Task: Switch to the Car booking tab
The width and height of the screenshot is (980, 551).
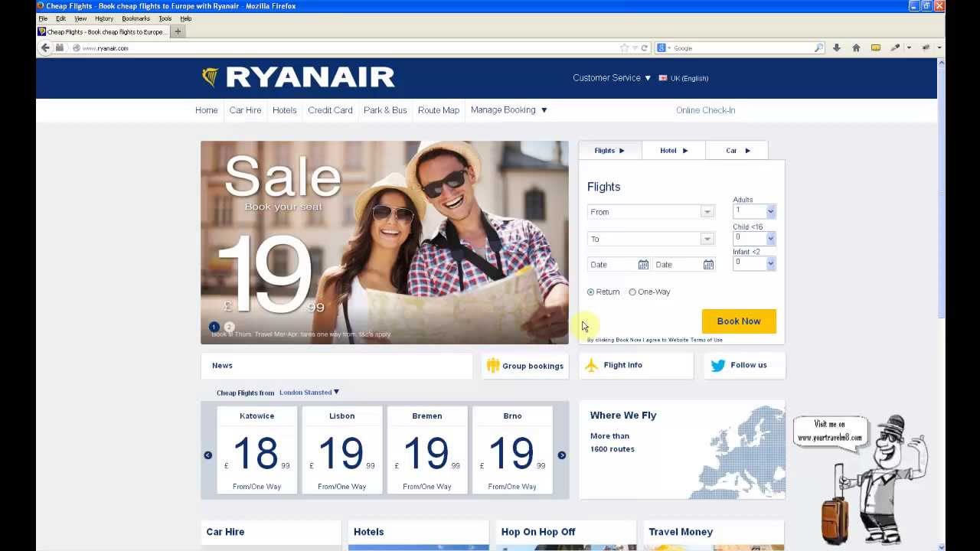Action: coord(737,151)
